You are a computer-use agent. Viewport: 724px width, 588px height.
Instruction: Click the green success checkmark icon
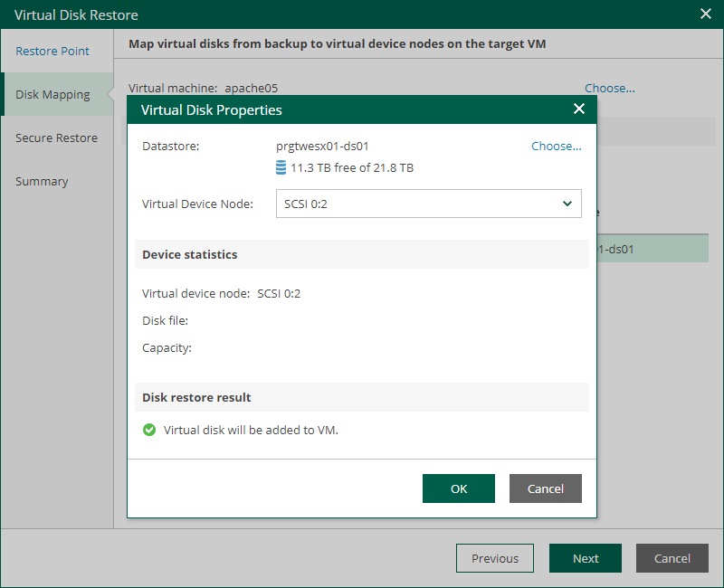click(149, 430)
